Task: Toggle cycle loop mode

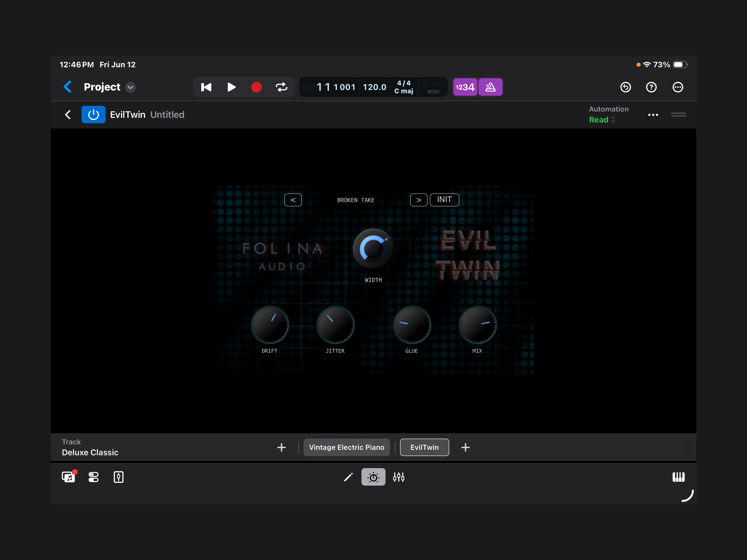Action: coord(281,87)
